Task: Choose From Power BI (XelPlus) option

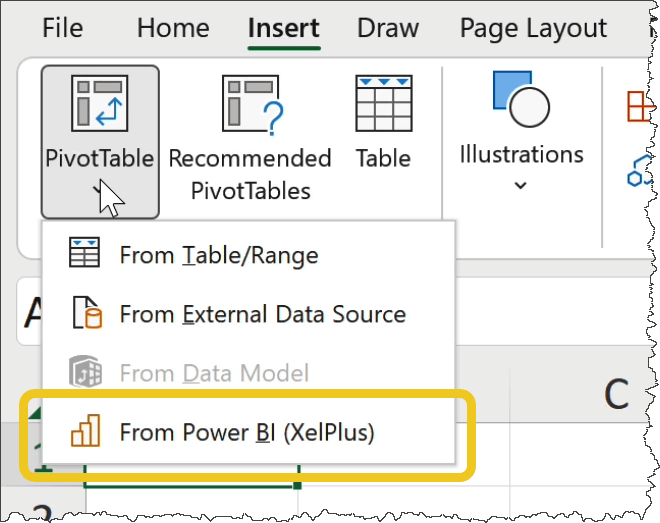Action: coord(246,432)
